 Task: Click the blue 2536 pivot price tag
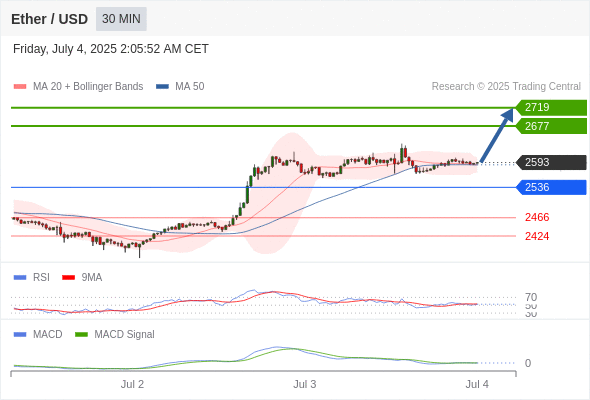click(551, 187)
